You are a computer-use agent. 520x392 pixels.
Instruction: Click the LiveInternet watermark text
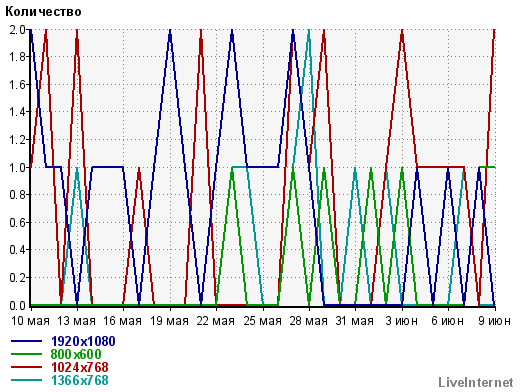point(476,382)
